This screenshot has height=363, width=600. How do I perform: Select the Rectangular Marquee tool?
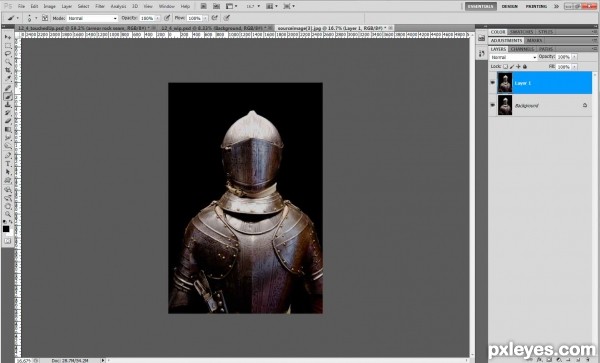pos(8,46)
